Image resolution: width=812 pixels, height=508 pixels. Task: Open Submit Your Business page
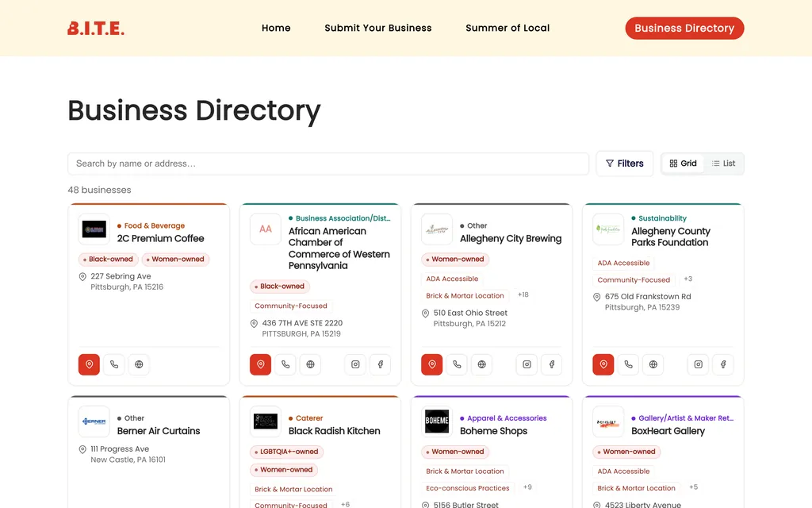point(378,28)
